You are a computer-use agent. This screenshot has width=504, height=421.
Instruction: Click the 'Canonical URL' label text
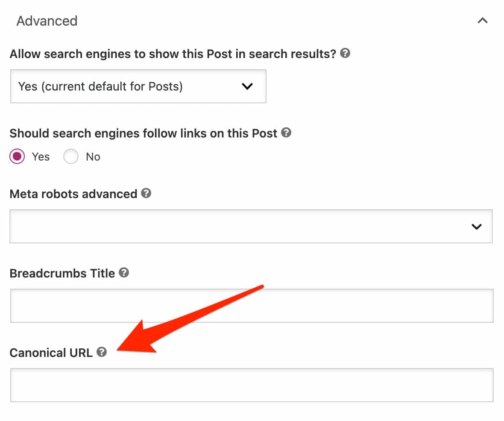pyautogui.click(x=50, y=352)
